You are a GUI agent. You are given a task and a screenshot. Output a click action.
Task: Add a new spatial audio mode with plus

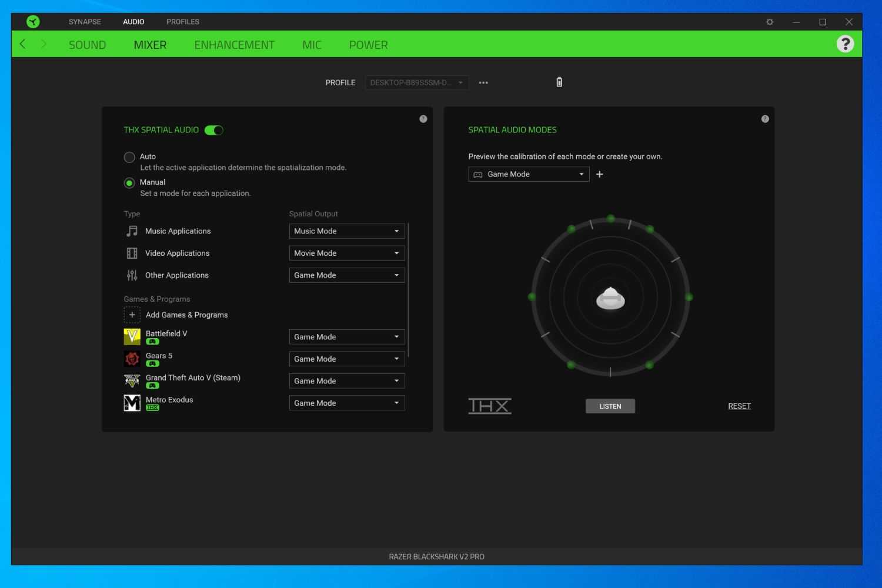click(x=600, y=174)
